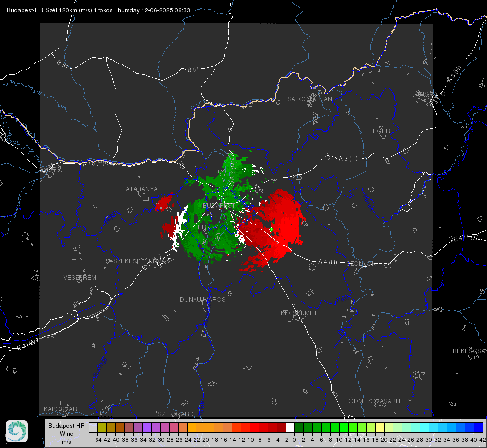Click the SZEKSZÁRD city label

pos(176,414)
